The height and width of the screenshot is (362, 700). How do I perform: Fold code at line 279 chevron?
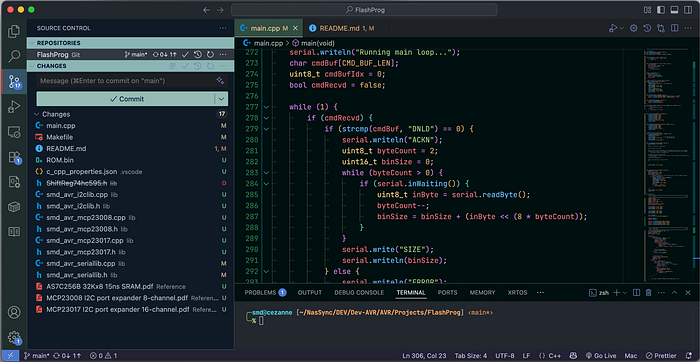coord(267,129)
